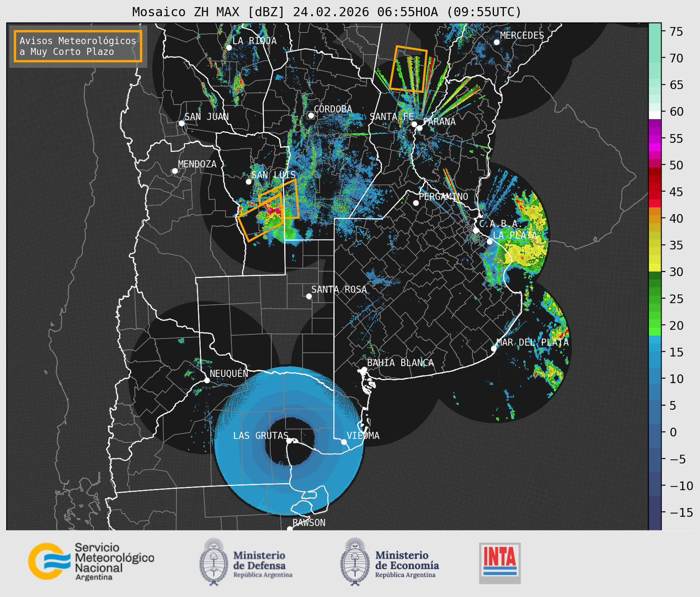Viewport: 700px width, 597px height.
Task: Click the PERGAMINO city label
Action: [443, 196]
